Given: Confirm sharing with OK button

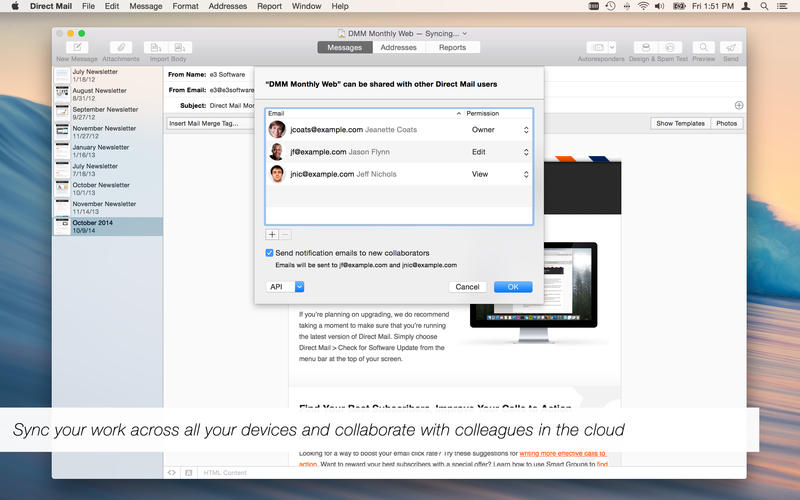Looking at the screenshot, I should point(513,287).
